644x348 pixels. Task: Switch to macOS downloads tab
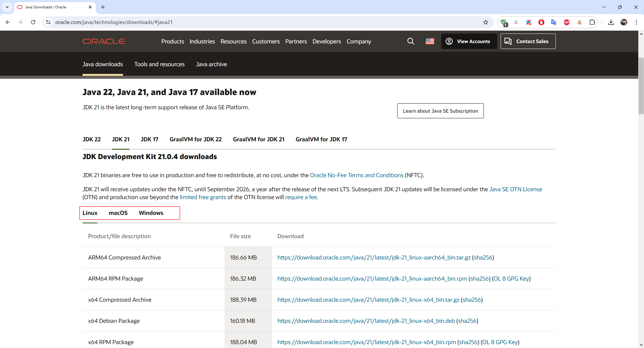tap(118, 213)
